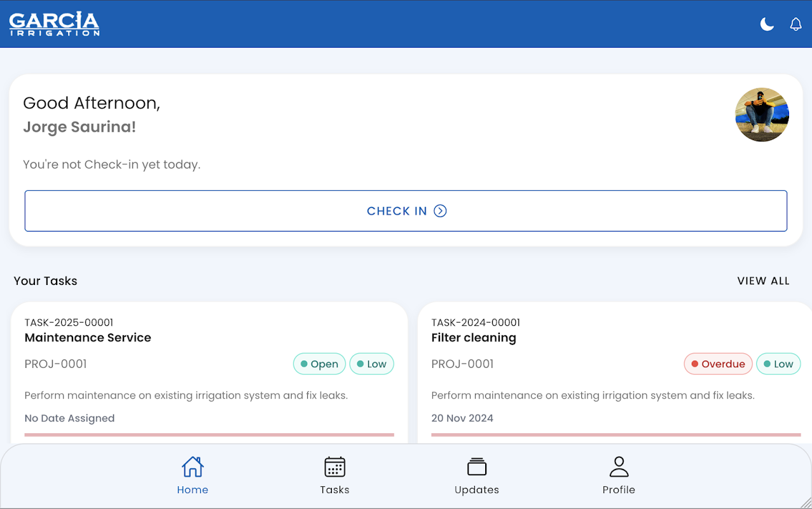
Task: Click the Open status badge
Action: tap(319, 364)
